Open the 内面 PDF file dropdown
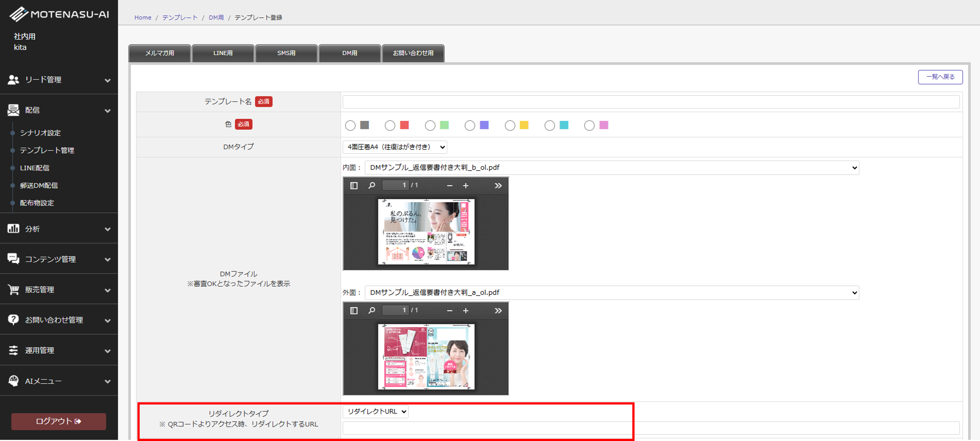The height and width of the screenshot is (441, 980). pos(611,168)
